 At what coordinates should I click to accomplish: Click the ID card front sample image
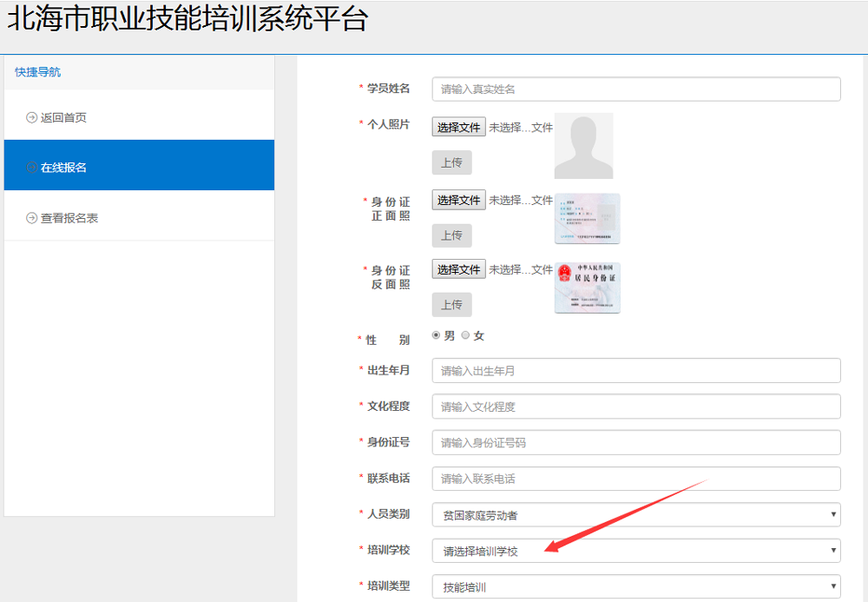pyautogui.click(x=588, y=218)
